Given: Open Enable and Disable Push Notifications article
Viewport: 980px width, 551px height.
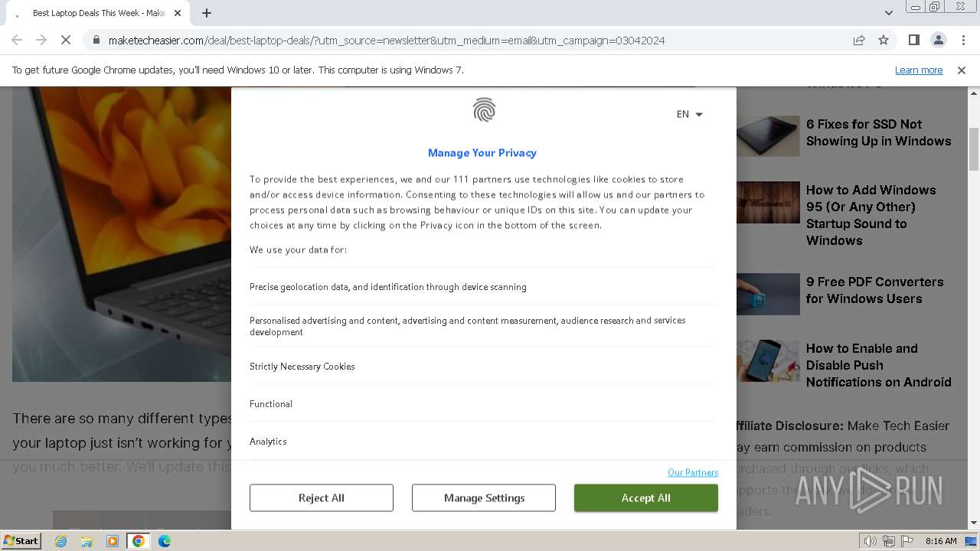Looking at the screenshot, I should click(x=878, y=365).
